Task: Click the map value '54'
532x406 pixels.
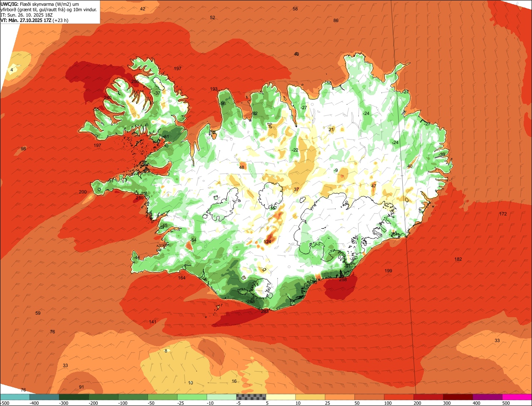Action: coord(194,240)
